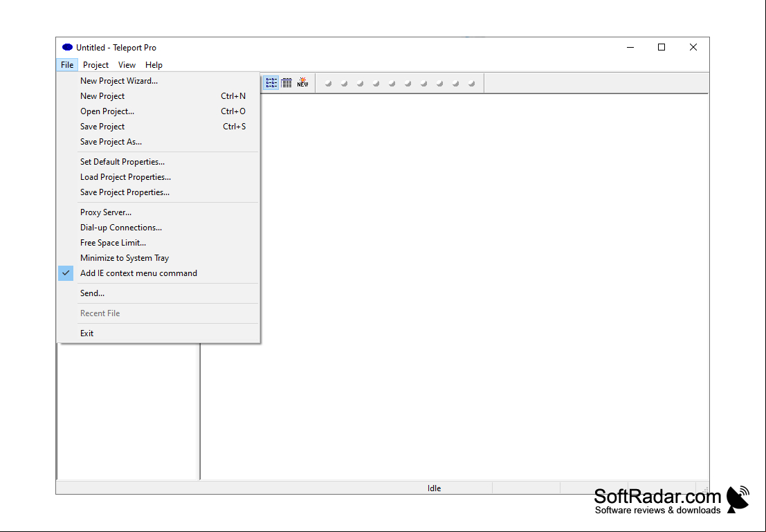
Task: Select Open Project... menu entry
Action: [x=158, y=111]
